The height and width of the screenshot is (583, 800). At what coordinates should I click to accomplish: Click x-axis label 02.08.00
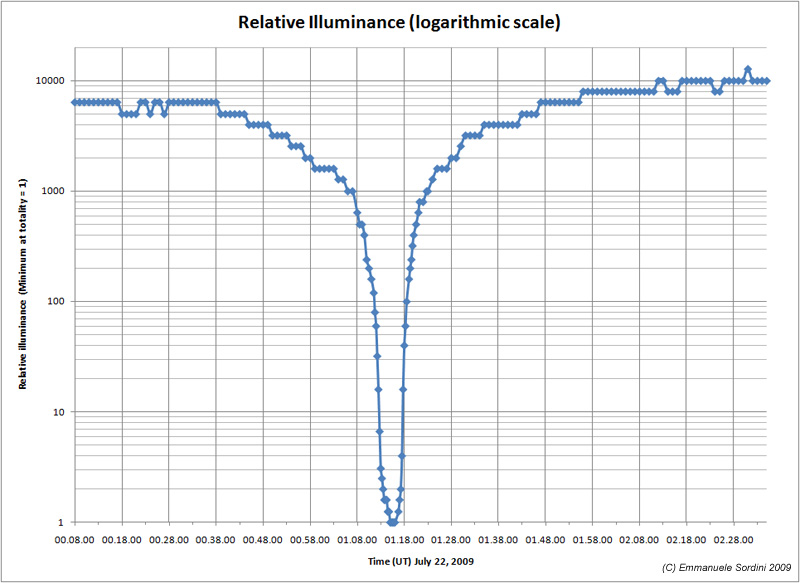pos(639,540)
